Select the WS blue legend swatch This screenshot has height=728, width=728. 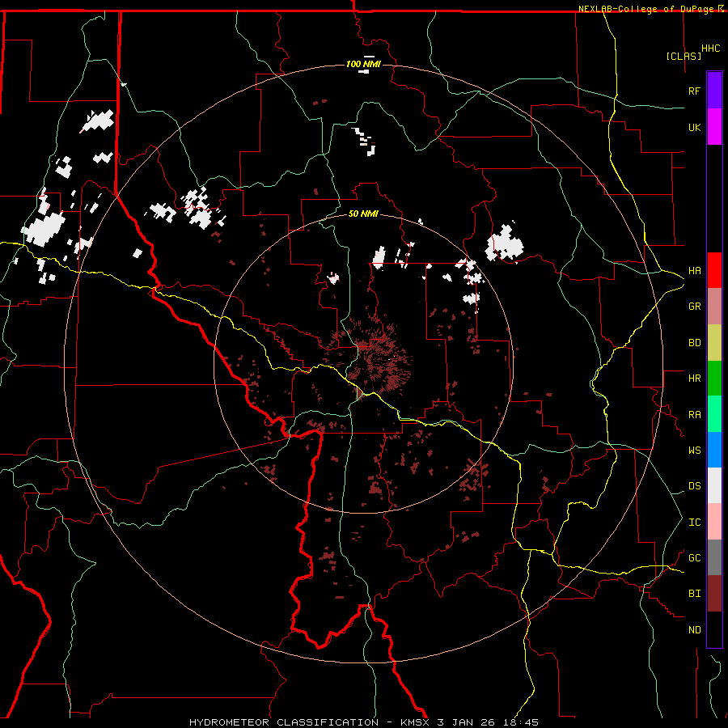[714, 450]
